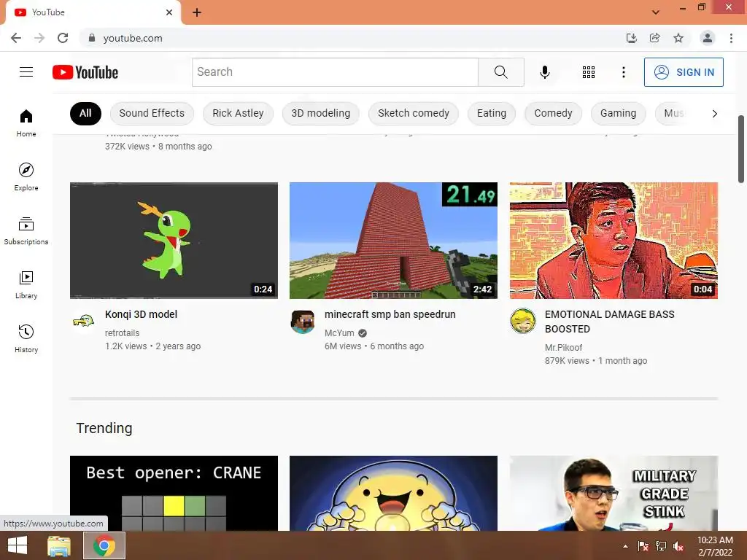The height and width of the screenshot is (560, 747).
Task: Open YouTube settings three-dot menu
Action: [623, 72]
